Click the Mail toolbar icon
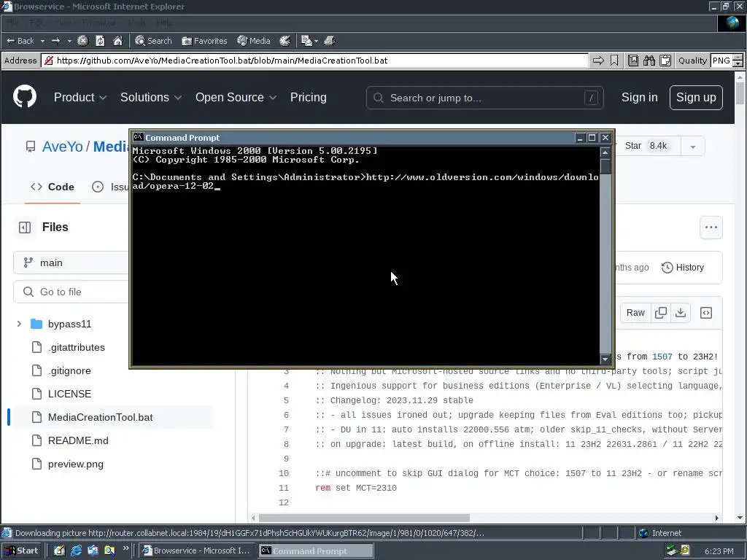 pyautogui.click(x=306, y=41)
